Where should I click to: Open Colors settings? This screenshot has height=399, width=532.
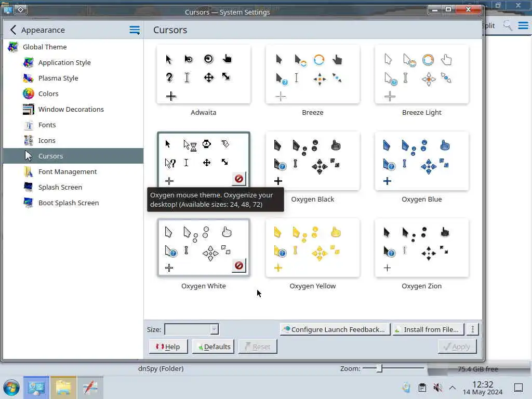[48, 94]
